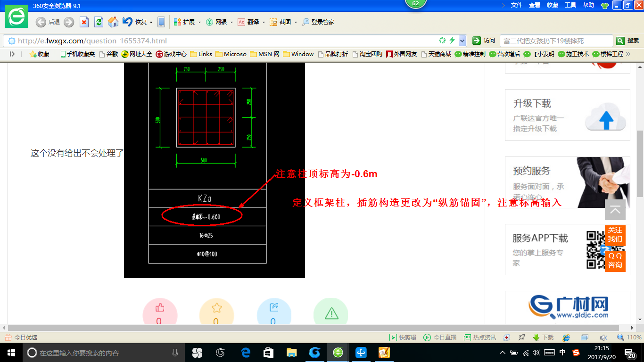Click the back-to-top arrow button

coord(615,210)
